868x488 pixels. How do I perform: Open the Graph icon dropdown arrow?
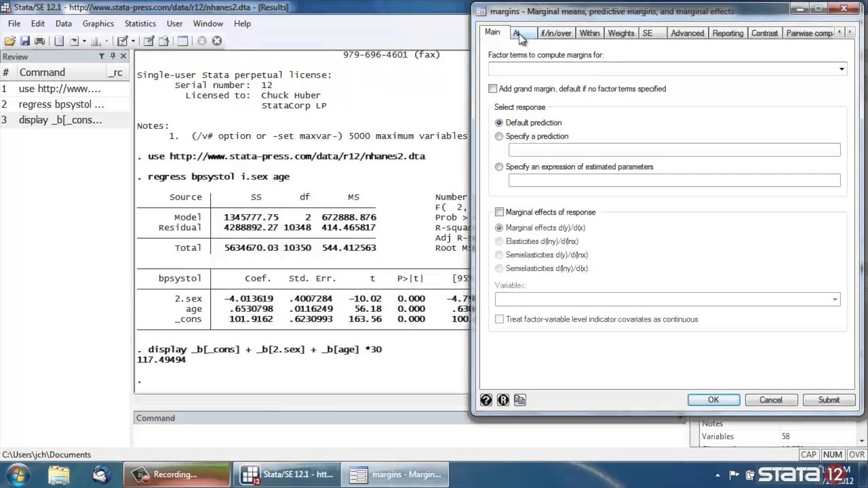[x=106, y=41]
